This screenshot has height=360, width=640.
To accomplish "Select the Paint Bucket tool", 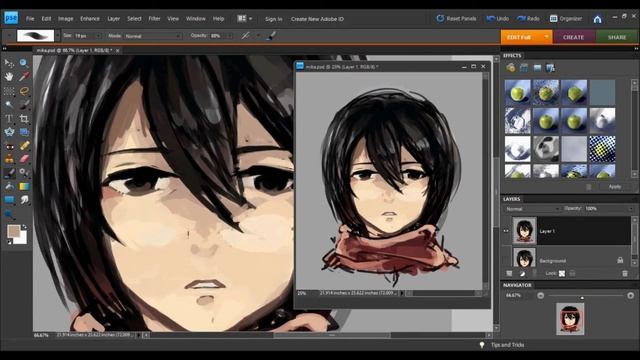I will tap(9, 187).
